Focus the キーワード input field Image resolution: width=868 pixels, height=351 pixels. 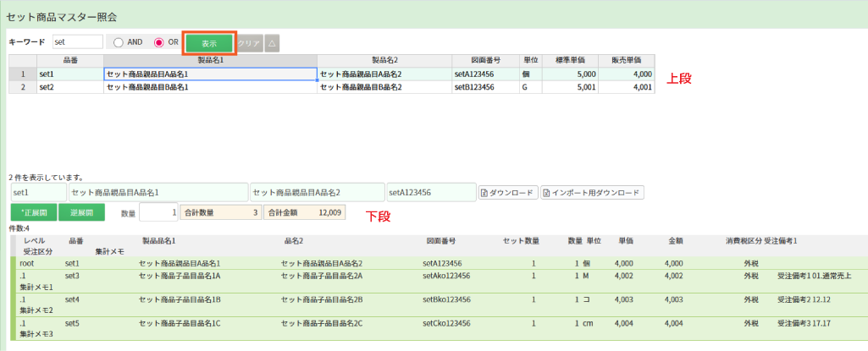pyautogui.click(x=77, y=41)
